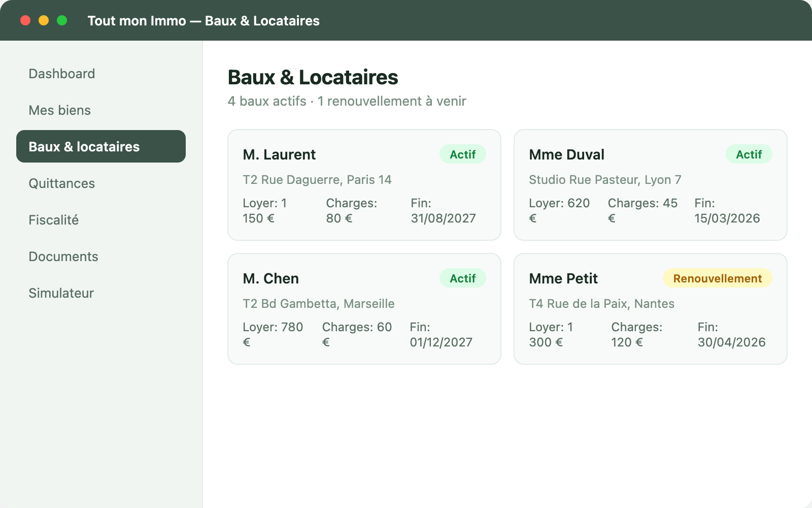The width and height of the screenshot is (812, 508).
Task: Click the window title Tout mon Immo
Action: point(204,21)
